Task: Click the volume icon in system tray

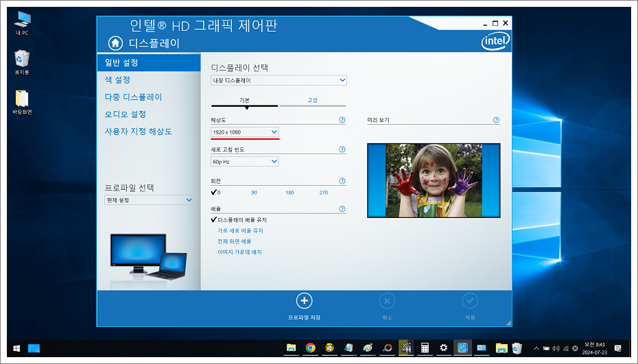Action: point(556,348)
